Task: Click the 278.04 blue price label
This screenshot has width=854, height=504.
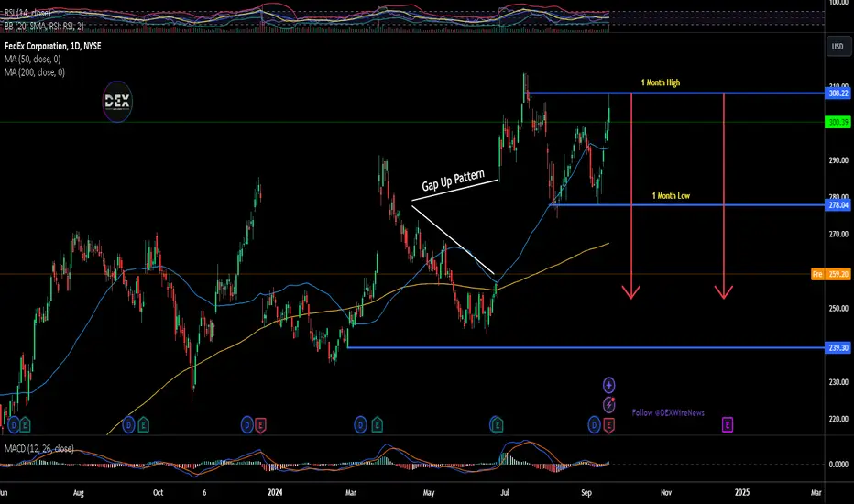Action: coord(838,205)
